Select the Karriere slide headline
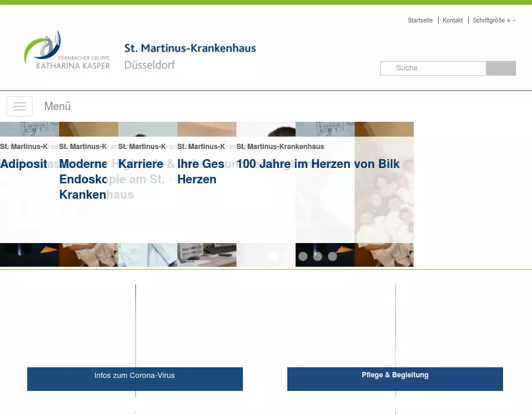The width and height of the screenshot is (532, 414). (141, 164)
